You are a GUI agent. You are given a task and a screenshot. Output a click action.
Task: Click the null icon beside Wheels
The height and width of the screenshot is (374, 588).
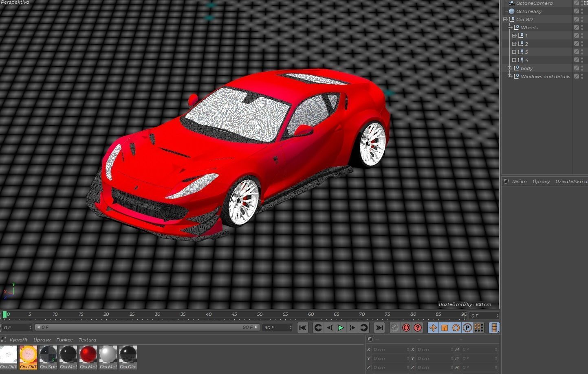pyautogui.click(x=516, y=28)
